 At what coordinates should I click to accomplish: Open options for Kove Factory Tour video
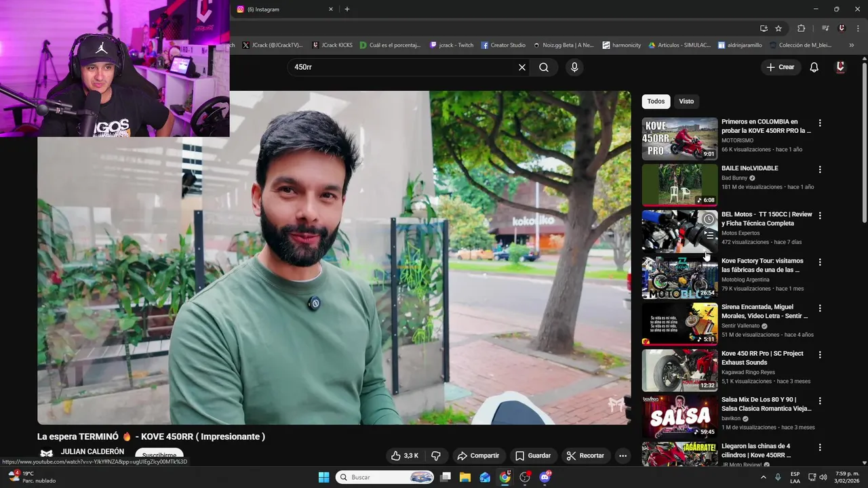pyautogui.click(x=820, y=262)
